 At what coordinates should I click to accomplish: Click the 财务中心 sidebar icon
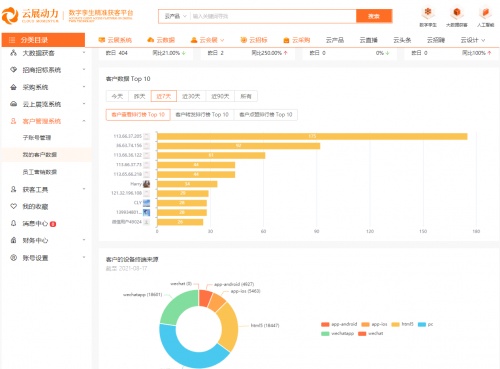[13, 240]
